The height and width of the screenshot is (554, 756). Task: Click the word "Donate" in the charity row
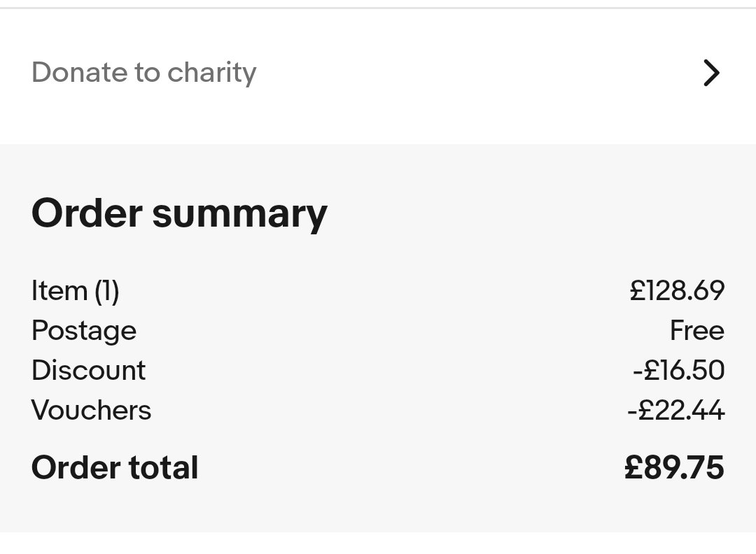coord(79,73)
